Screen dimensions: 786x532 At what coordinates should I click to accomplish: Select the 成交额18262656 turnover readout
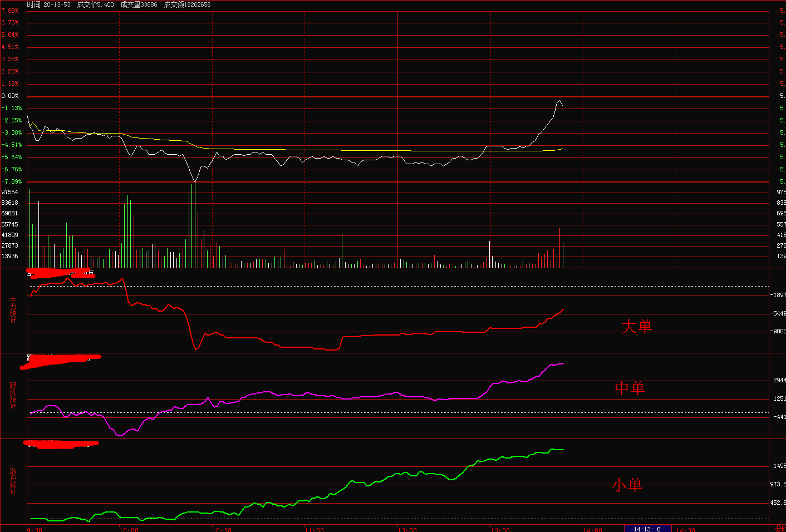click(187, 4)
